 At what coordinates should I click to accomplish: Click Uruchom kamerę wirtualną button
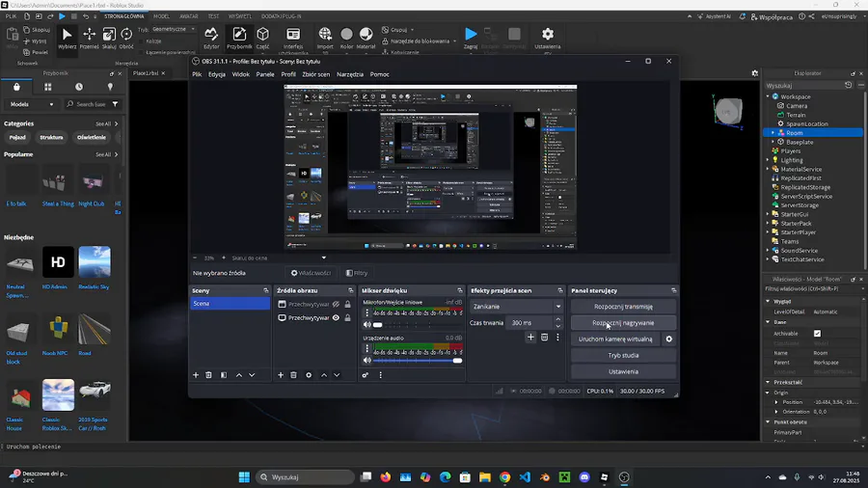615,339
